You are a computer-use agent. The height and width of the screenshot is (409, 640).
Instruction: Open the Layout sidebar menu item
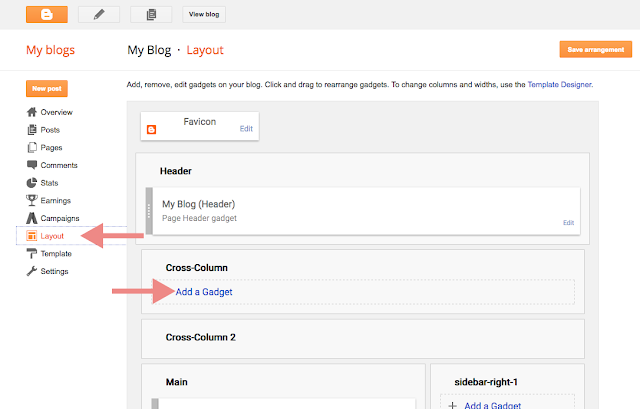click(53, 236)
